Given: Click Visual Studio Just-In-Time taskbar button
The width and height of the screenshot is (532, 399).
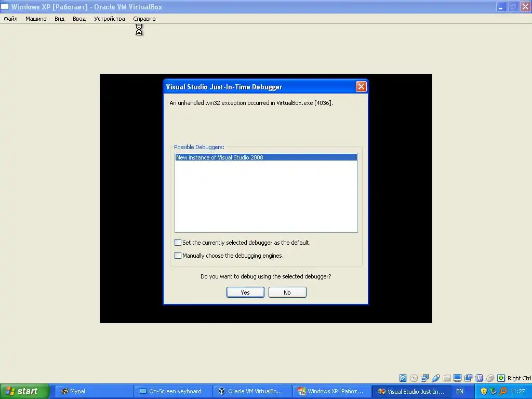Looking at the screenshot, I should (x=411, y=391).
